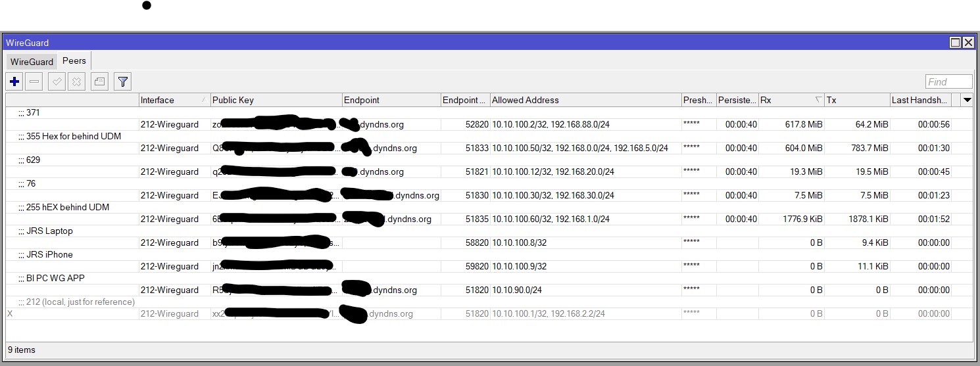Sort by the Tx column header
980x366 pixels.
point(857,100)
